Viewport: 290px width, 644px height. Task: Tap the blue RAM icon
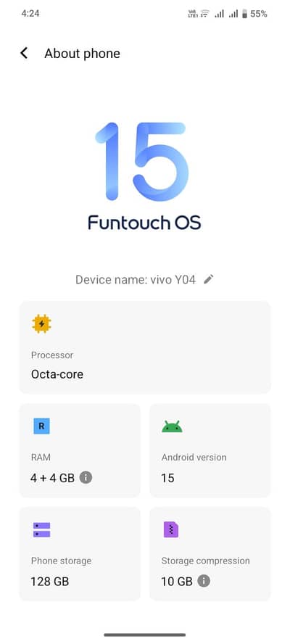pos(41,426)
